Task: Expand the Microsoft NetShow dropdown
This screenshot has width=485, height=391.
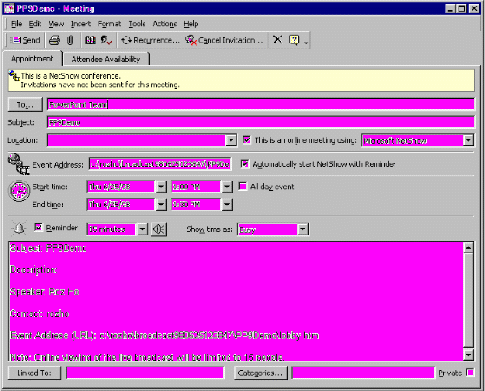Action: pyautogui.click(x=468, y=140)
